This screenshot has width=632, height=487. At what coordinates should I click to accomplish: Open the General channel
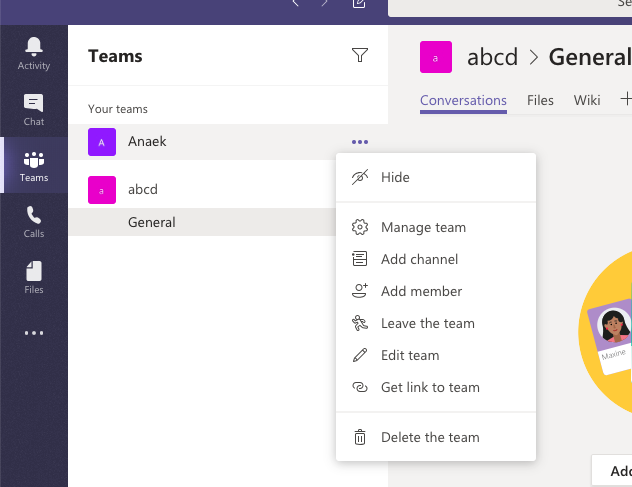[202, 222]
